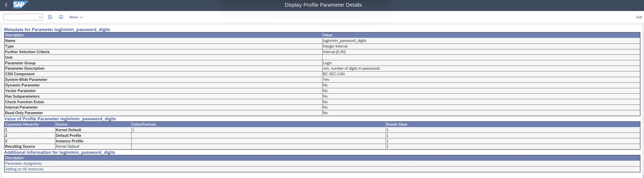644x178 pixels.
Task: Click the information 'i' toolbar icon
Action: 61,17
